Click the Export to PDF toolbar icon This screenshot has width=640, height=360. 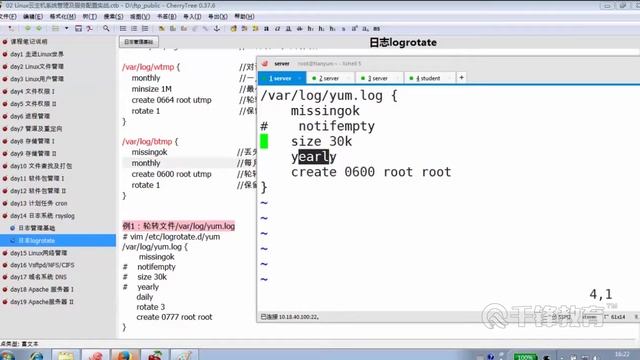click(89, 29)
